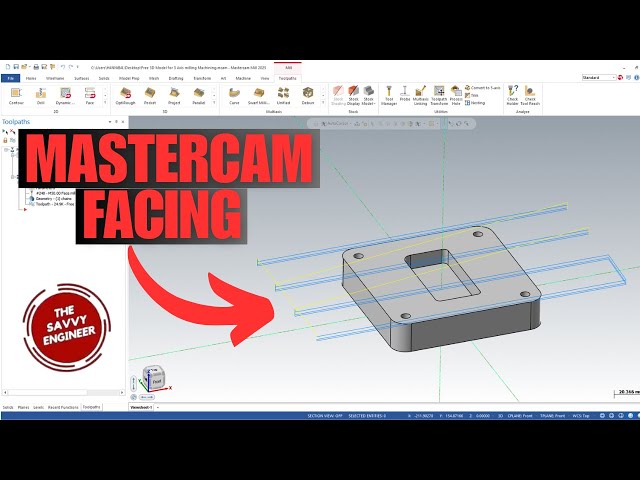Viewport: 640px width, 480px height.
Task: Toggle Section View Off status
Action: coord(324,416)
